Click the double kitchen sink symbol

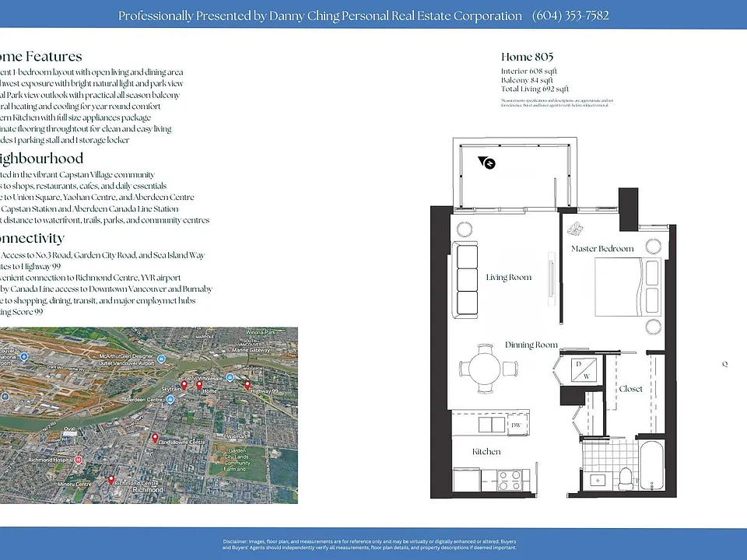pos(492,424)
